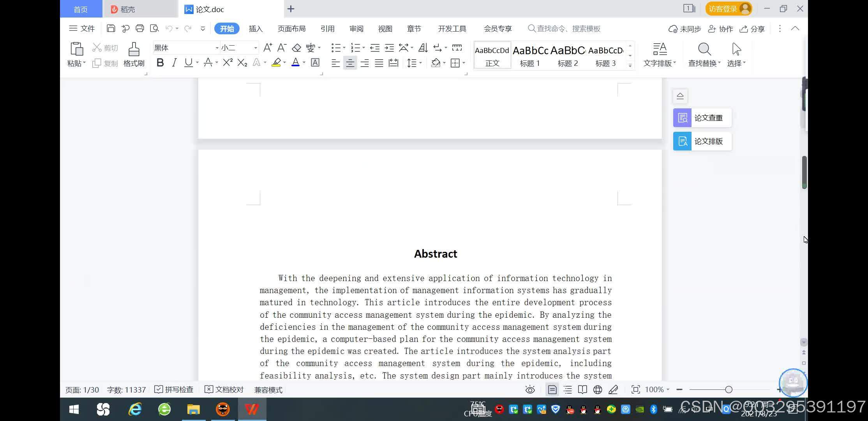
Task: Toggle eye protection mode icon in status bar
Action: (x=530, y=389)
